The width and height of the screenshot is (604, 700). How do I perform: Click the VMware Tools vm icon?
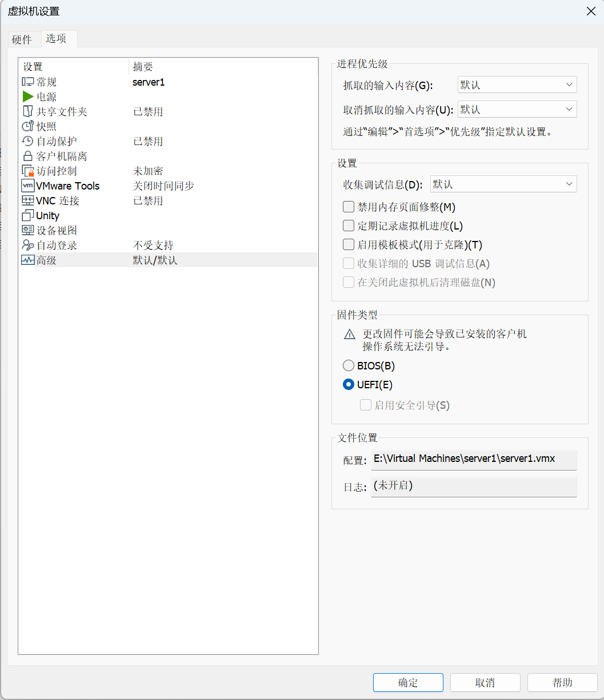(28, 186)
